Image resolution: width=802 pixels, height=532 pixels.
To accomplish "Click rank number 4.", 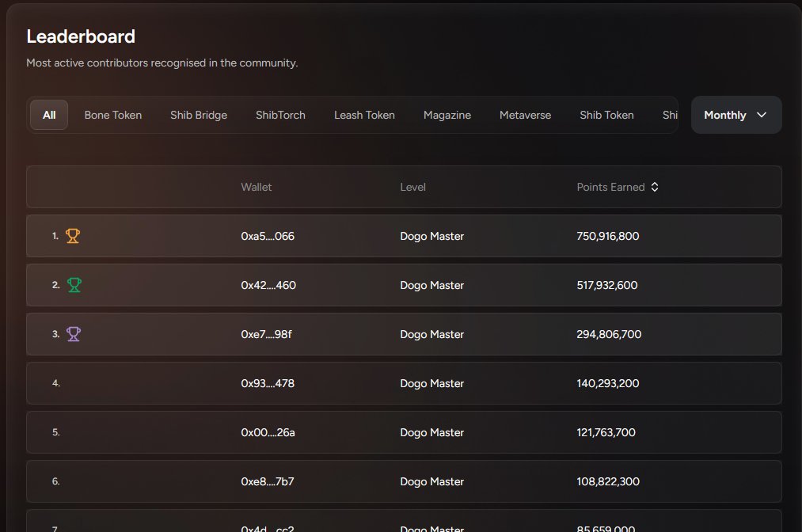I will (55, 383).
